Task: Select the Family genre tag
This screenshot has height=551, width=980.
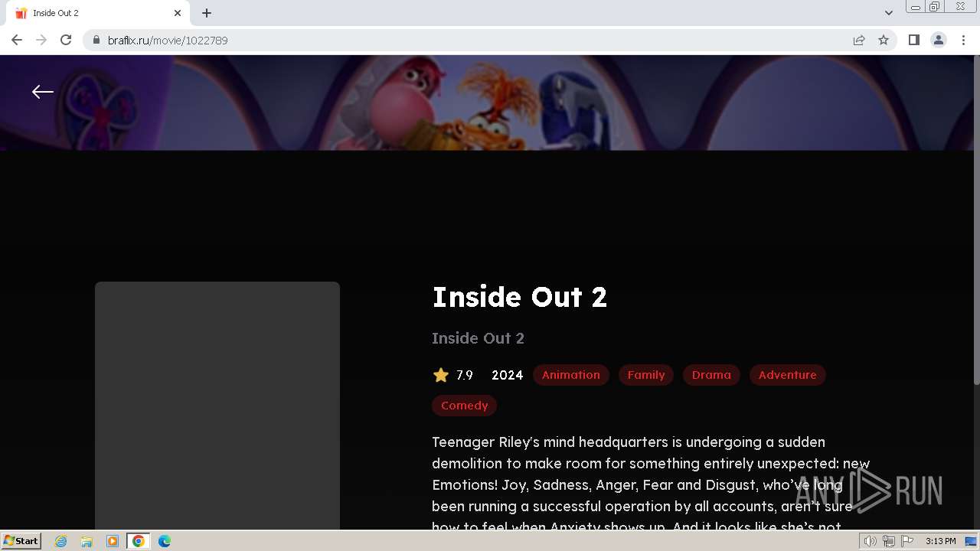Action: [646, 375]
